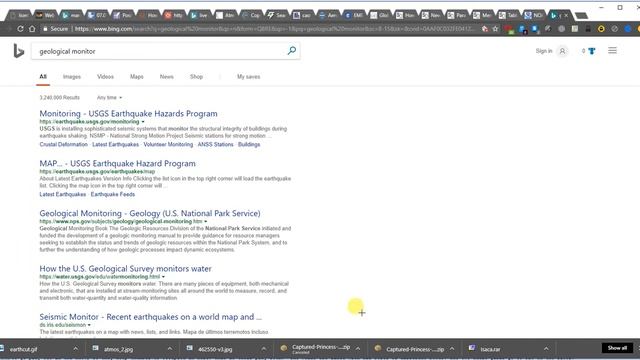Click the Secure padlock icon

tap(45, 29)
